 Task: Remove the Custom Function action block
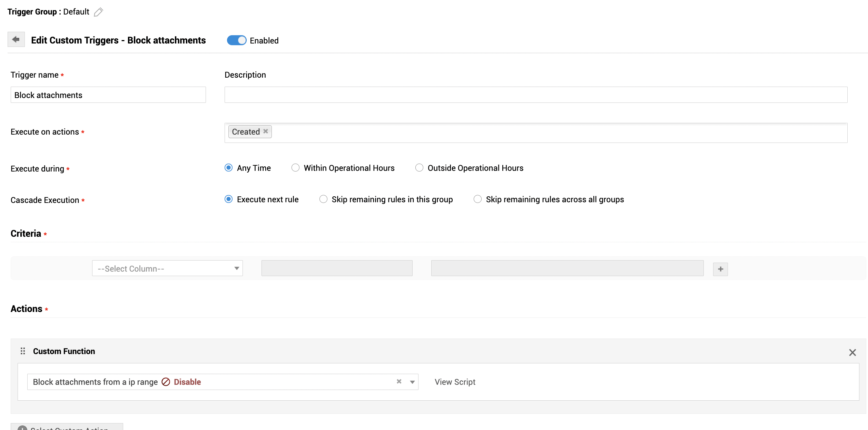pos(852,353)
